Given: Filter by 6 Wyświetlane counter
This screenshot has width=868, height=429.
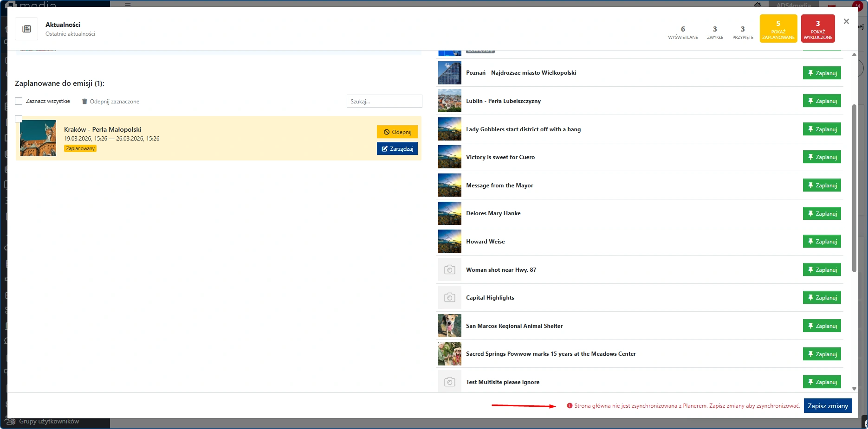Looking at the screenshot, I should click(683, 32).
